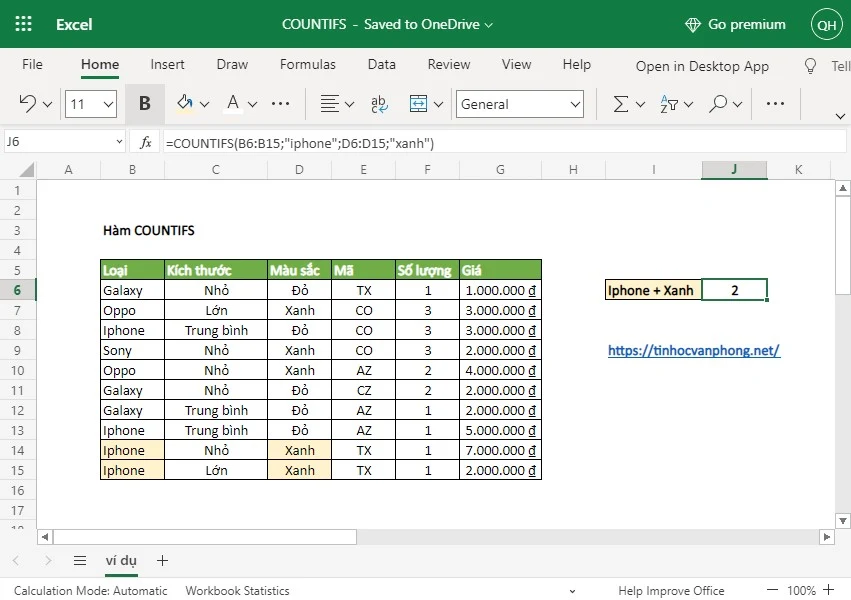The image size is (851, 600).
Task: Click the previous sheet arrow
Action: 16,560
